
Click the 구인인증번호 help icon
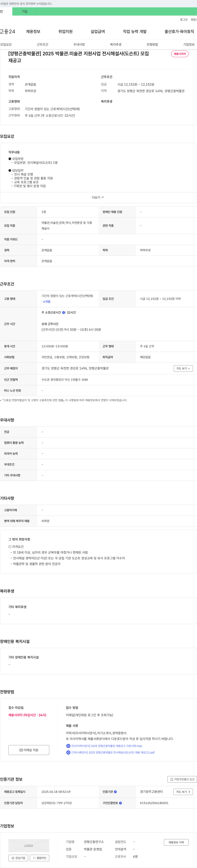[120, 803]
